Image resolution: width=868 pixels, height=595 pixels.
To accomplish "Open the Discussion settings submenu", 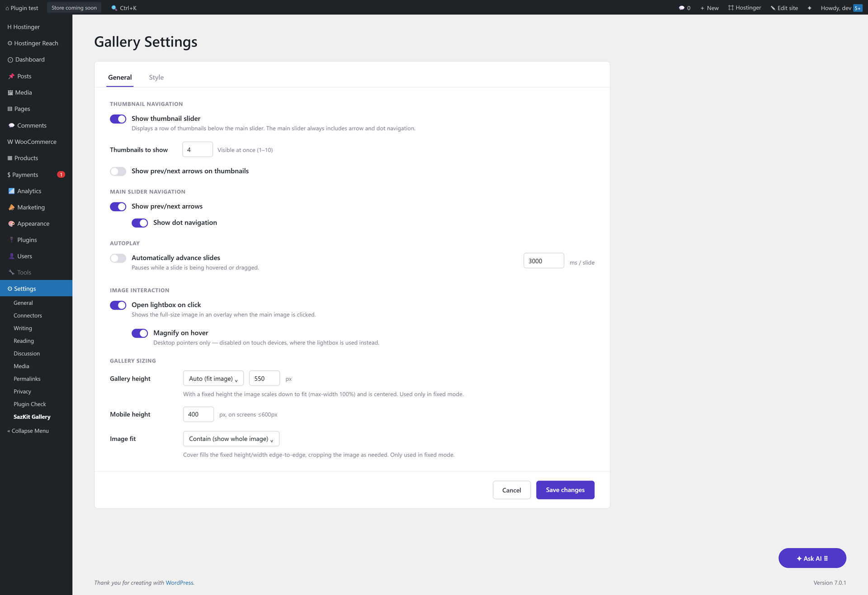I will point(27,354).
